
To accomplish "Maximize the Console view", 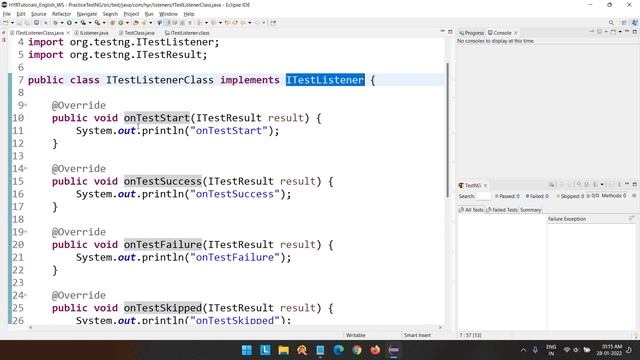I will (x=635, y=31).
